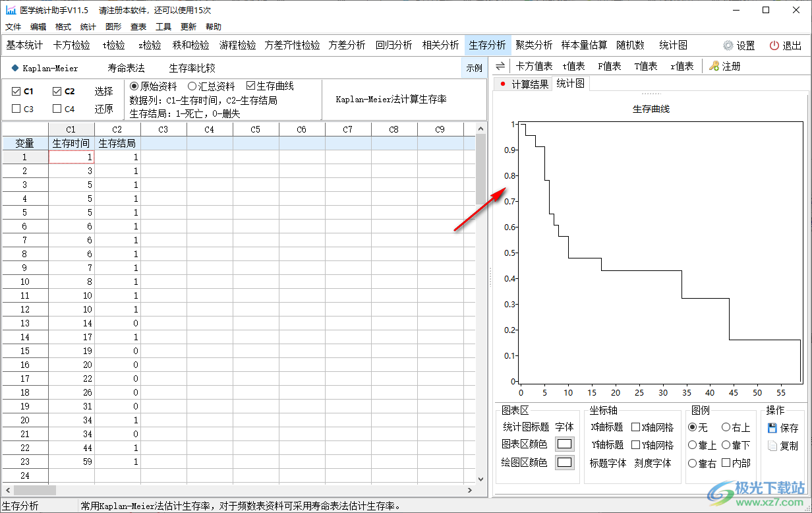The image size is (812, 513).
Task: Select row 13 survival time 14 cell
Action: 71,323
